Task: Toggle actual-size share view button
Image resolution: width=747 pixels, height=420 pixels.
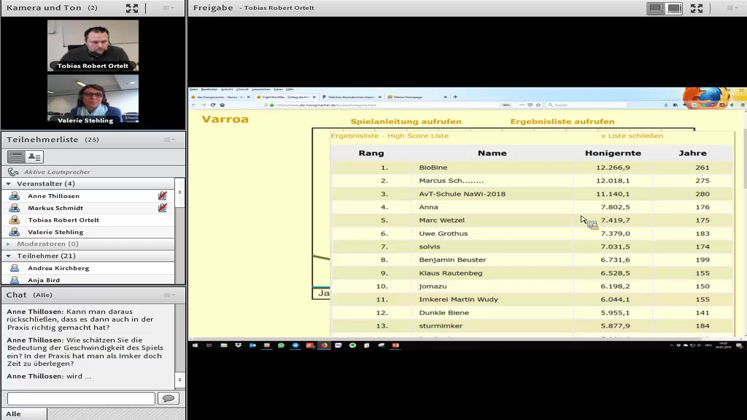Action: [x=674, y=8]
